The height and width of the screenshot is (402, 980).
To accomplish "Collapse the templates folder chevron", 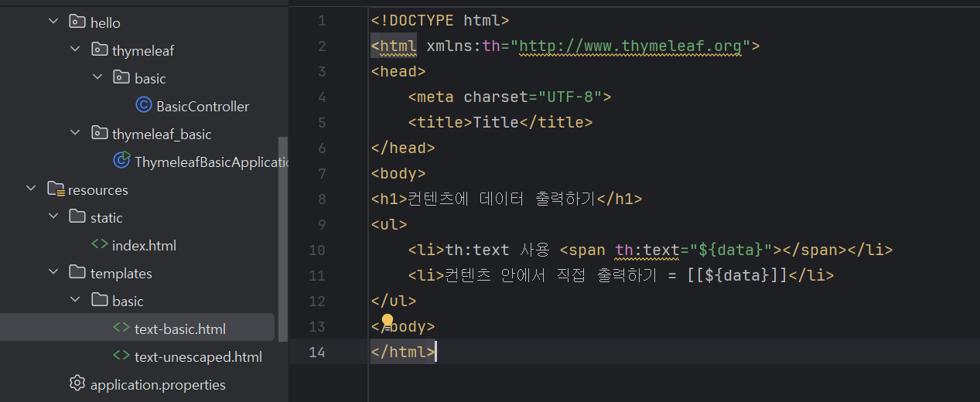I will [53, 273].
